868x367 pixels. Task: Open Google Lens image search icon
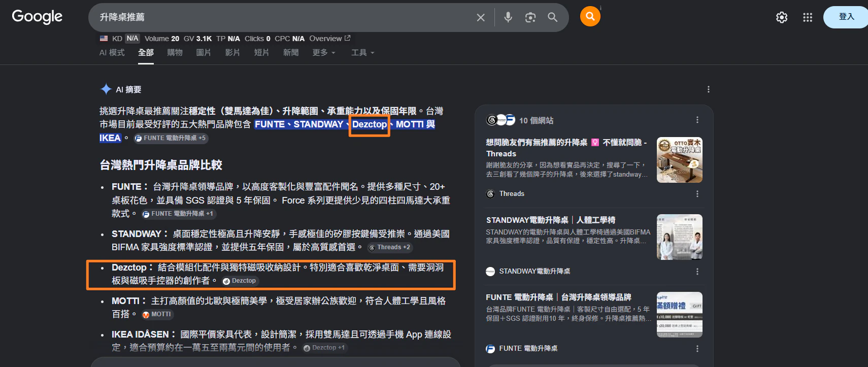(530, 17)
